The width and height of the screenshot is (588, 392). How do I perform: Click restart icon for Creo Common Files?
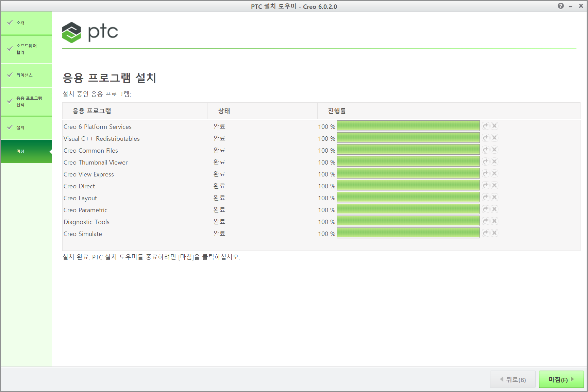(486, 150)
